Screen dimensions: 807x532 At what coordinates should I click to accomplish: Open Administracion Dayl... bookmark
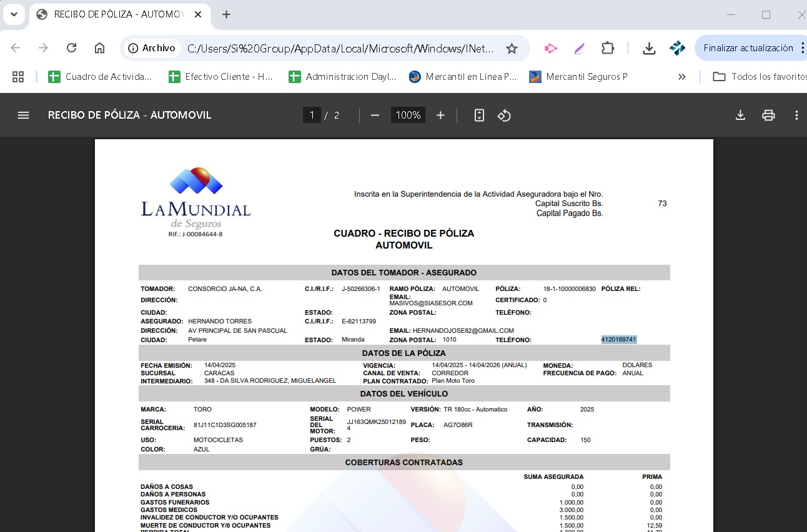click(342, 77)
